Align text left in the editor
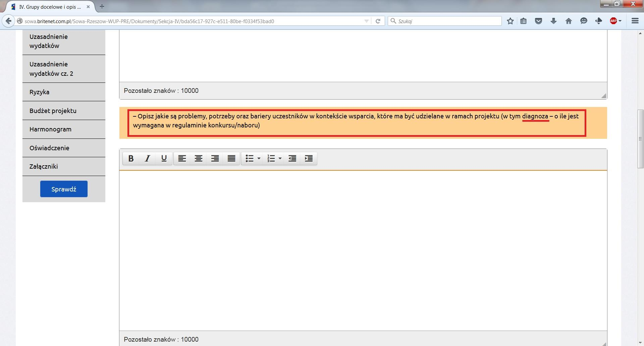Screen dimensions: 644x346 [x=182, y=158]
